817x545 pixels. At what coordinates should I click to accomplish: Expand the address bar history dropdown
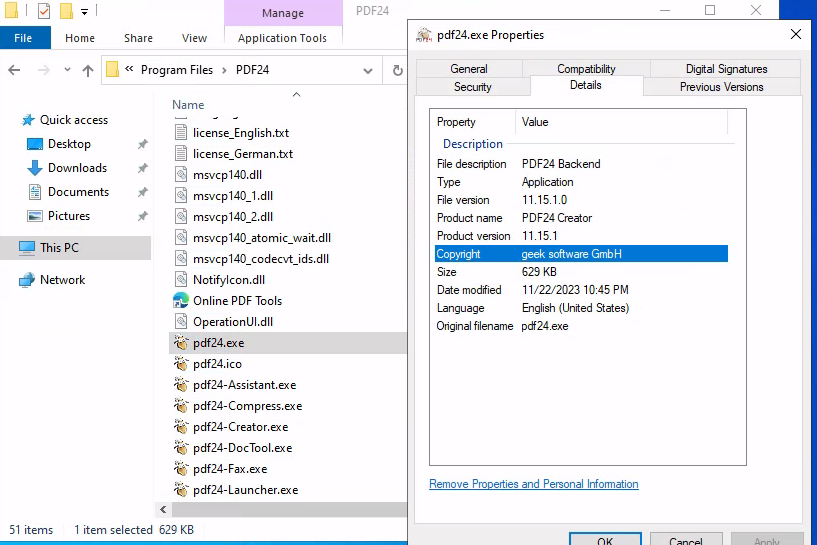point(368,70)
